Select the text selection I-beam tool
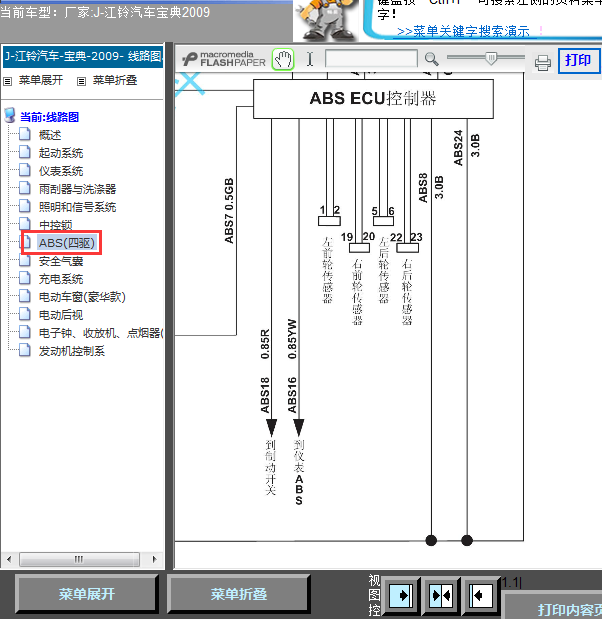The image size is (602, 619). click(310, 60)
